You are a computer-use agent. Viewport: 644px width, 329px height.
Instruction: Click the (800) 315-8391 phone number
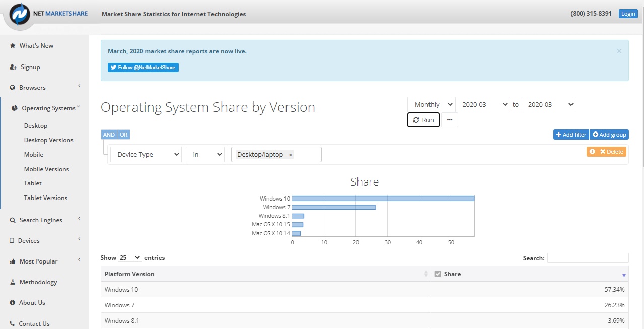click(591, 14)
